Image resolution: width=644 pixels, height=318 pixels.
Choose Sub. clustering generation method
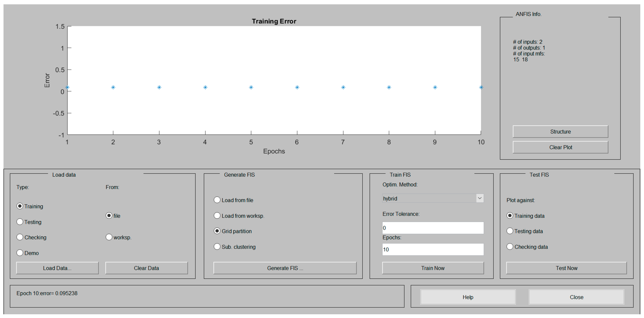tap(217, 247)
